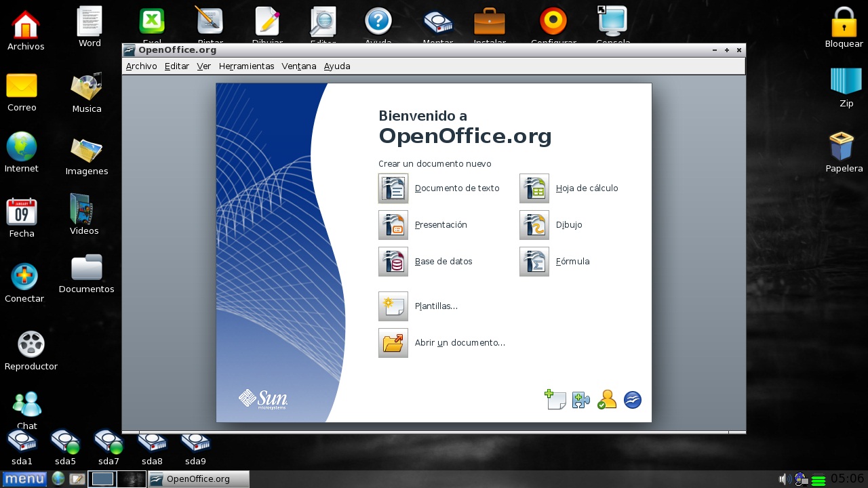Open the sda8 drive icon

pyautogui.click(x=152, y=441)
